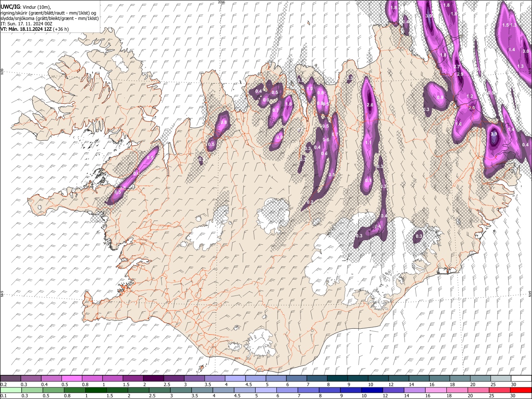Click the 1.2 precipitation value label
Viewport: 532px width, 399px height.
tap(470, 96)
